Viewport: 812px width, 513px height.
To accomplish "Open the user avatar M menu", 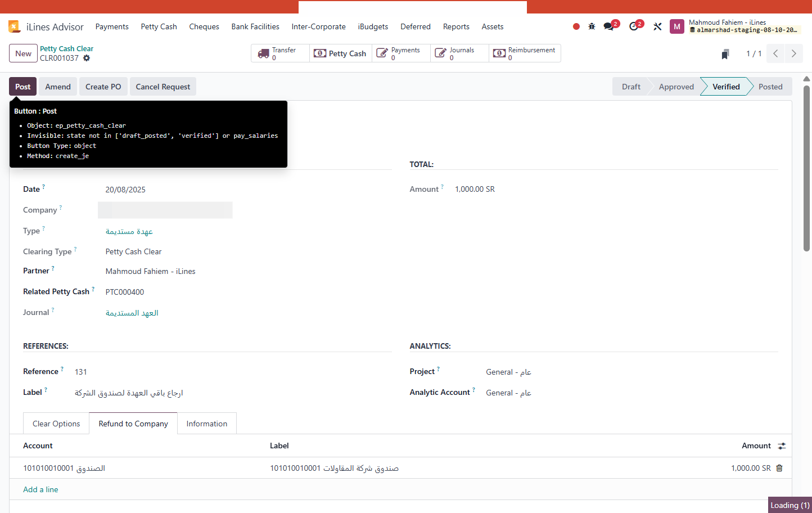I will click(x=677, y=26).
